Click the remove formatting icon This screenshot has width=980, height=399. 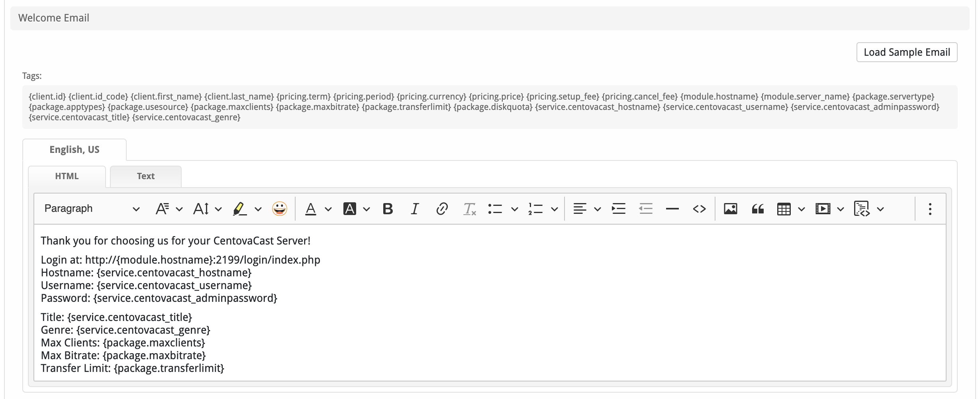point(469,209)
